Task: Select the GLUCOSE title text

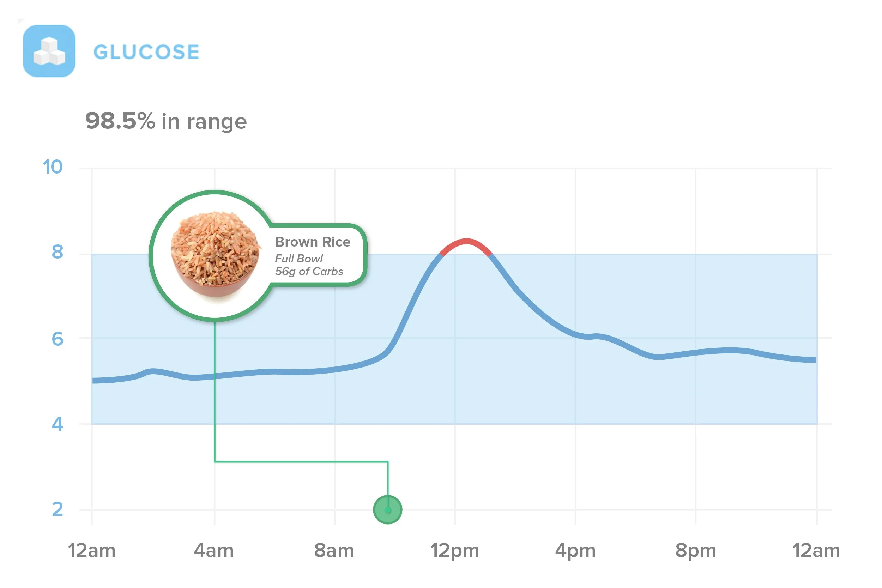Action: coord(146,52)
